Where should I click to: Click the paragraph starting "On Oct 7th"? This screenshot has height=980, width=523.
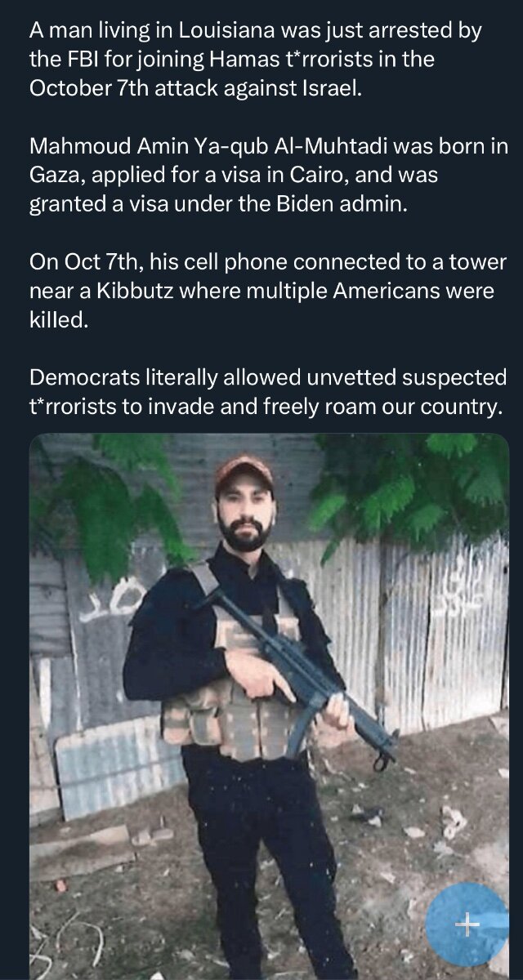(268, 291)
